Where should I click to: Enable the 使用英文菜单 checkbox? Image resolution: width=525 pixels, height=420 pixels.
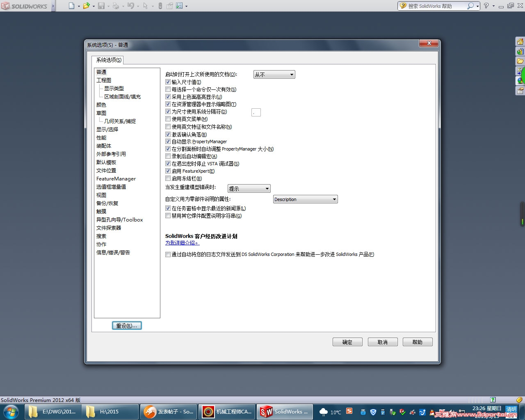(x=168, y=119)
